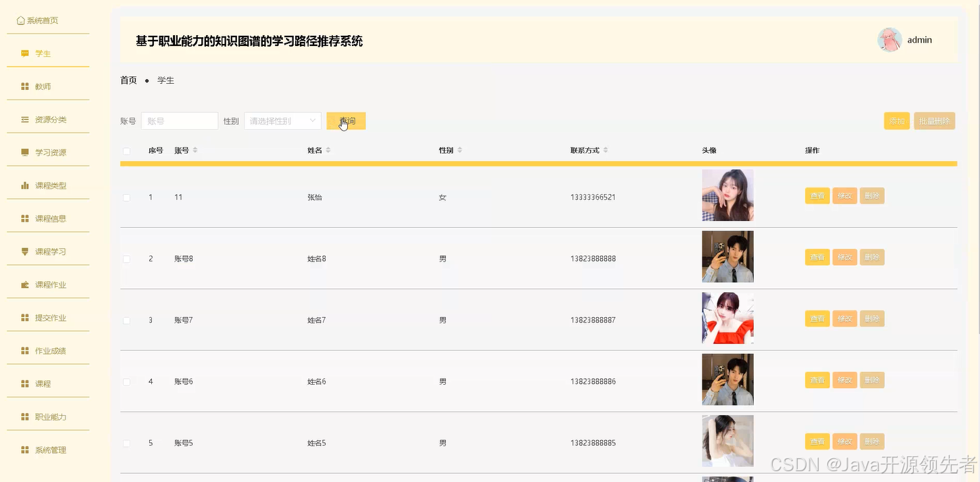
Task: Open the 性别 selection dropdown
Action: click(x=282, y=121)
